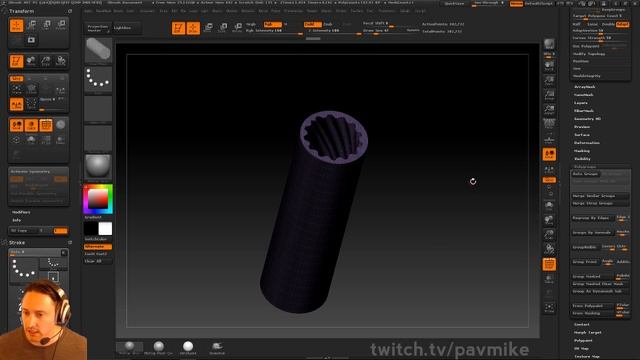Screen dimensions: 640x360
Task: Click the Edit button on the top shelf
Action: [x=178, y=28]
